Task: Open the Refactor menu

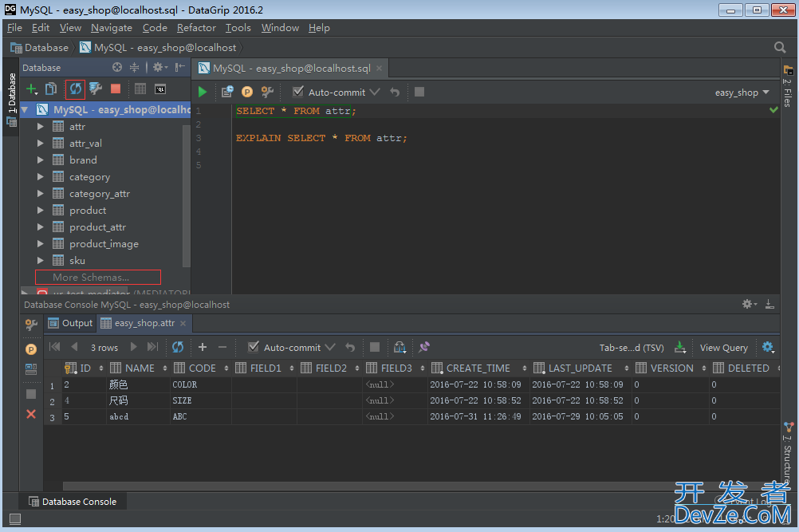Action: click(x=196, y=27)
